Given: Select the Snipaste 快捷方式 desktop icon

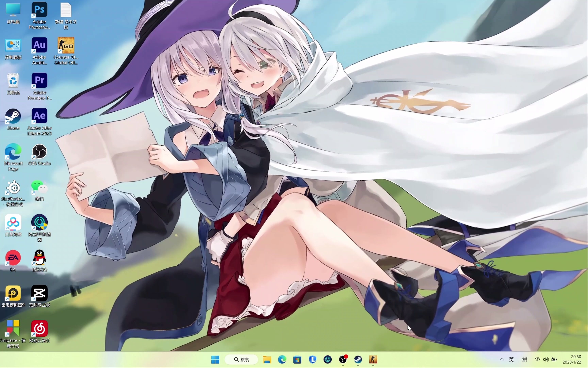Looking at the screenshot, I should pos(13,334).
